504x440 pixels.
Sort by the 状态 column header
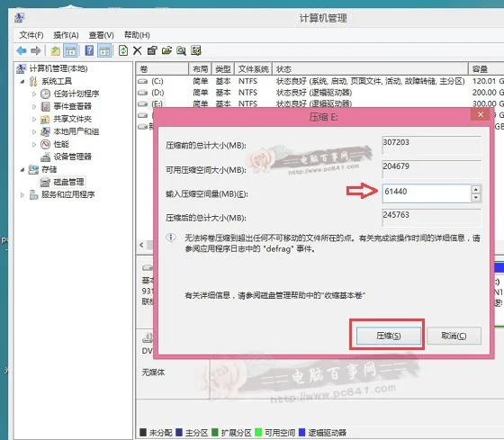point(370,68)
